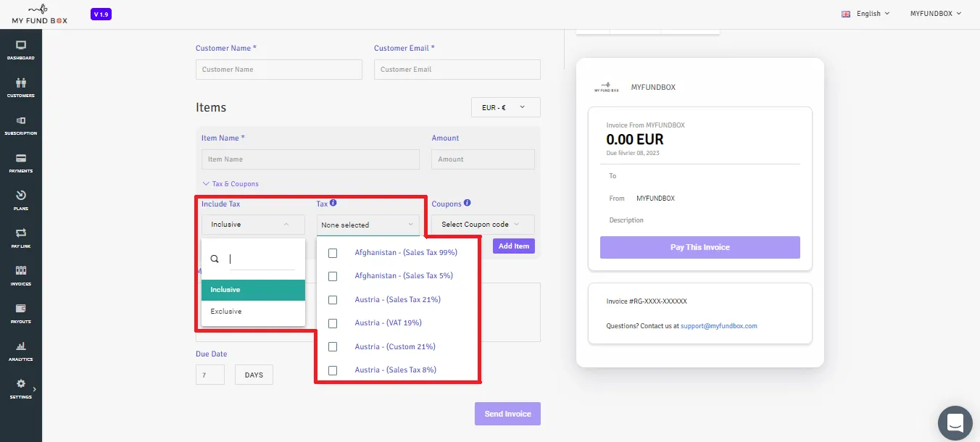Collapse the Tax & Coupons section
The width and height of the screenshot is (980, 442).
pyautogui.click(x=231, y=184)
